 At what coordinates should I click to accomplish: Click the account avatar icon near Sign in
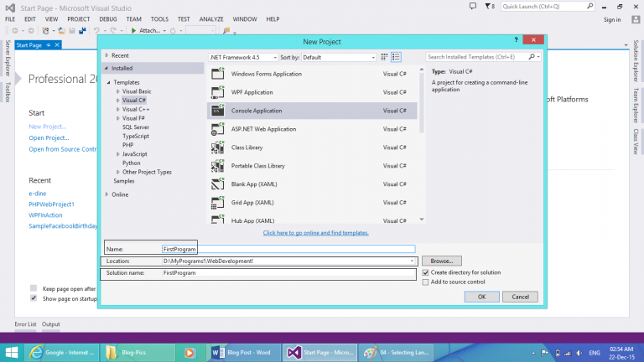636,19
